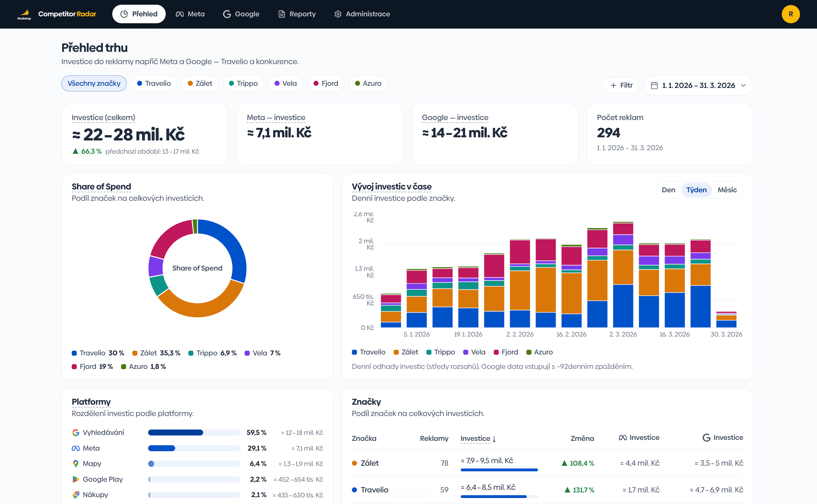The width and height of the screenshot is (817, 504).
Task: Select the Všechny značky filter chip
Action: 94,83
